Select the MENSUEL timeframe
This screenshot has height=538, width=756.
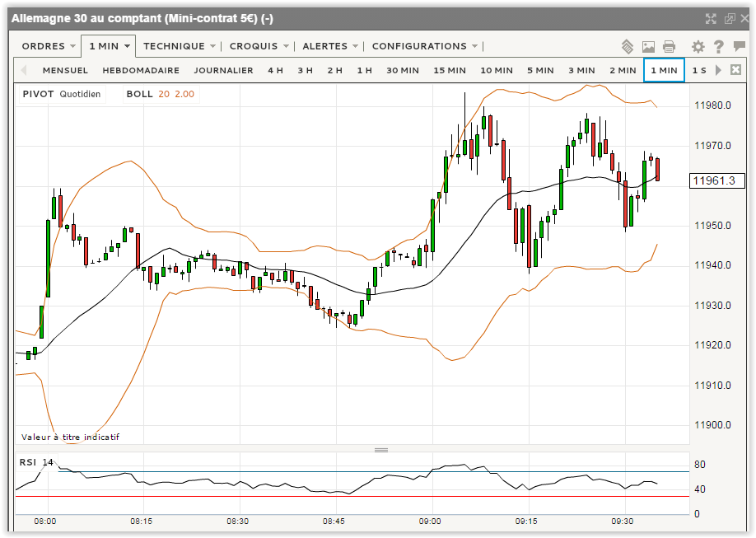65,71
